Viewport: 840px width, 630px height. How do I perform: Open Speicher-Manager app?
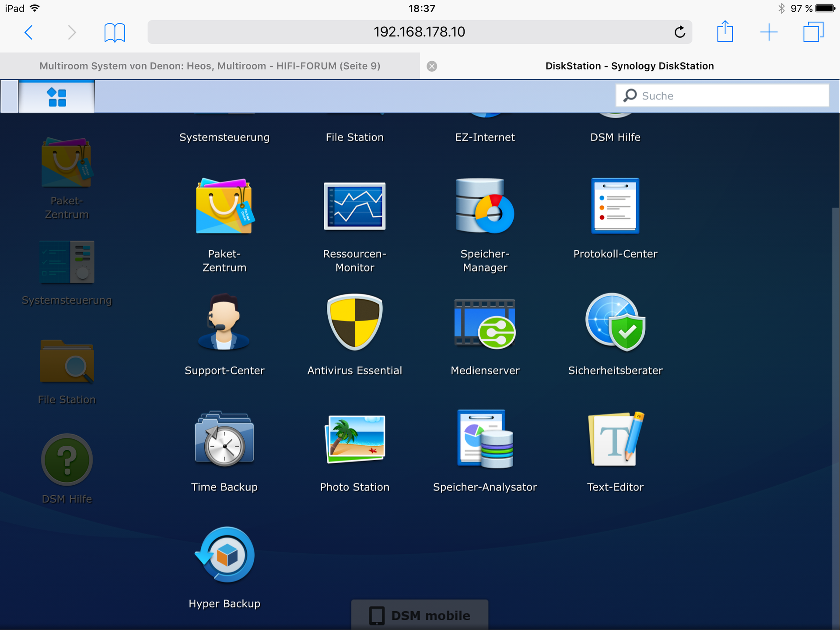tap(485, 206)
